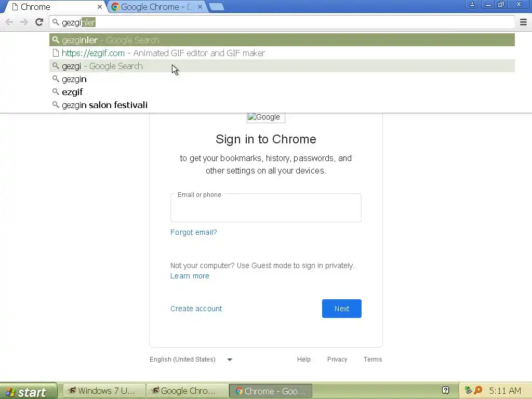Close the 'Chrome' tab

coord(100,7)
